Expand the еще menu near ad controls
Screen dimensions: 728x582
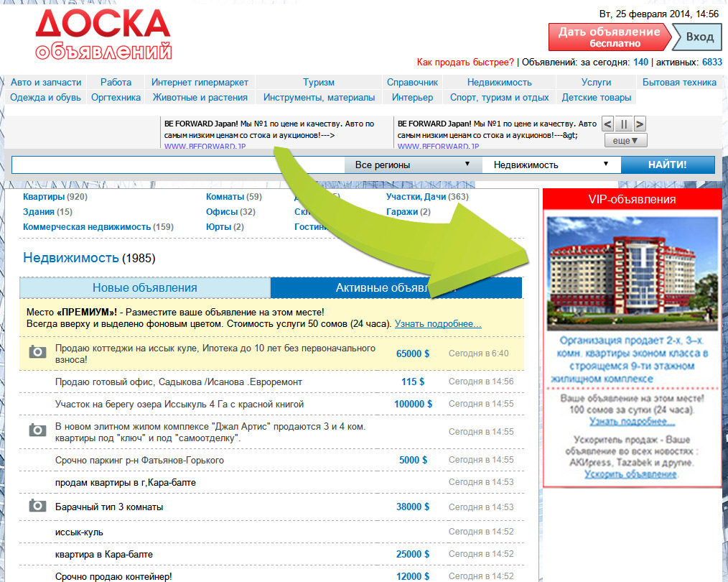coord(625,141)
